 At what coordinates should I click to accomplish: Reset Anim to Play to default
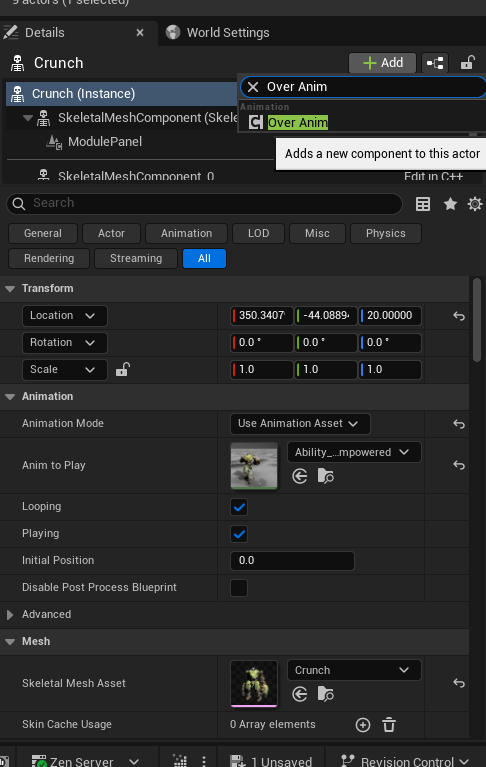459,465
